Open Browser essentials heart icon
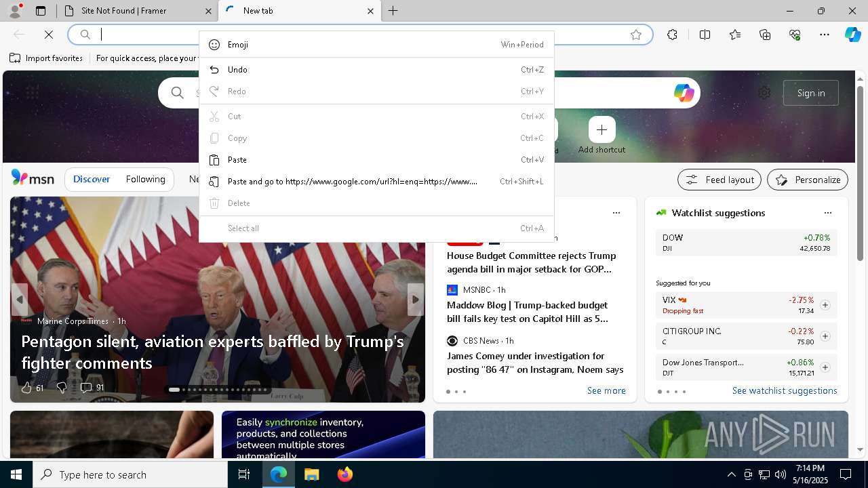868x488 pixels. point(795,35)
